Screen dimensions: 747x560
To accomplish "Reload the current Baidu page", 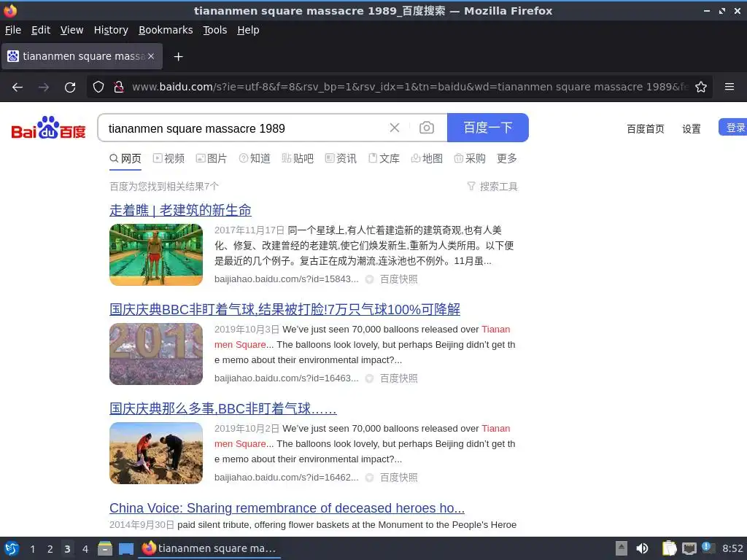I will tap(70, 87).
